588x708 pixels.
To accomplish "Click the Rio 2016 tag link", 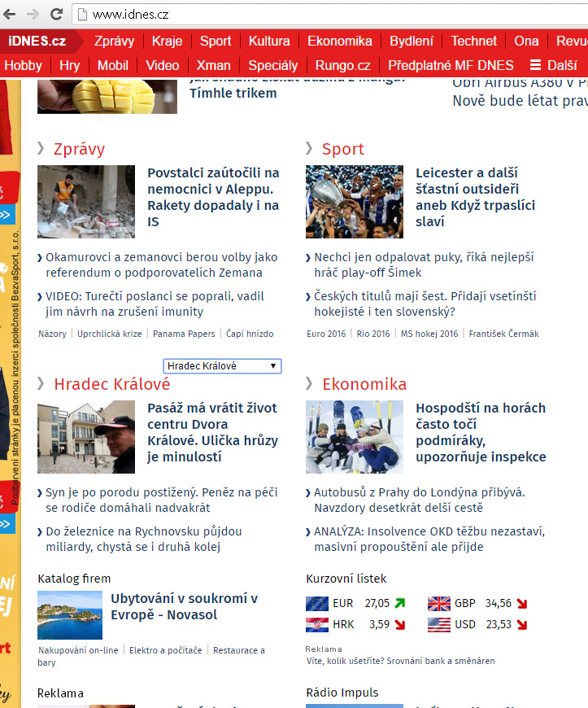I will [372, 334].
